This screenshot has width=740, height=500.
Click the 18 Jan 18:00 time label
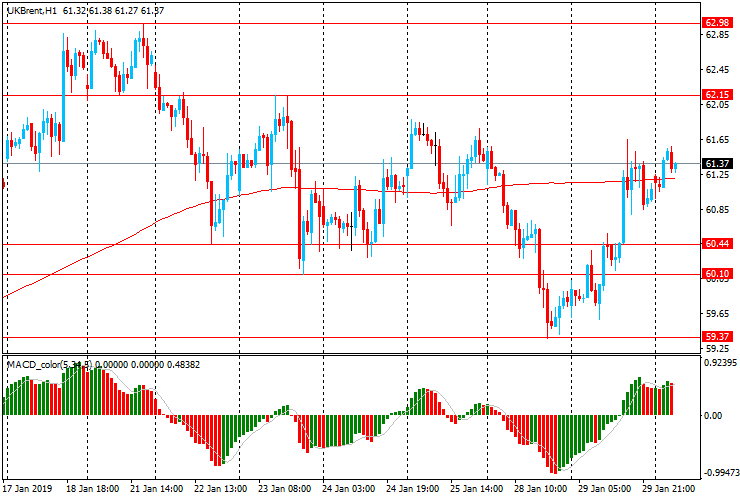pos(93,490)
